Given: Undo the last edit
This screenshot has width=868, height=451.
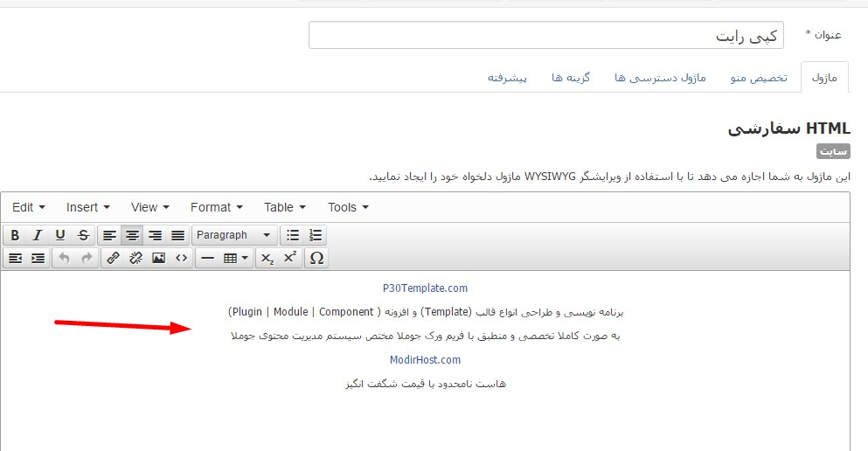Looking at the screenshot, I should pyautogui.click(x=64, y=258).
